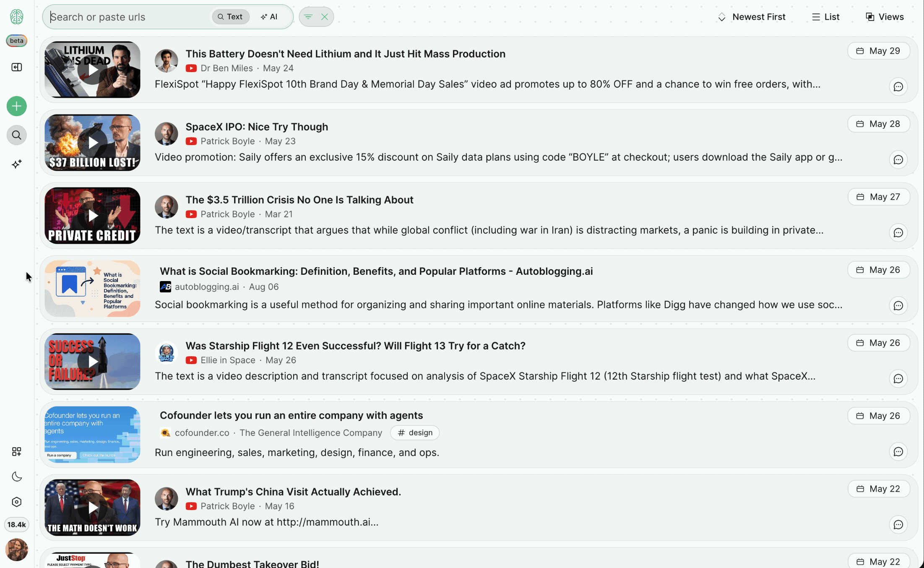Click the design tag chip
The height and width of the screenshot is (568, 924).
tap(415, 433)
